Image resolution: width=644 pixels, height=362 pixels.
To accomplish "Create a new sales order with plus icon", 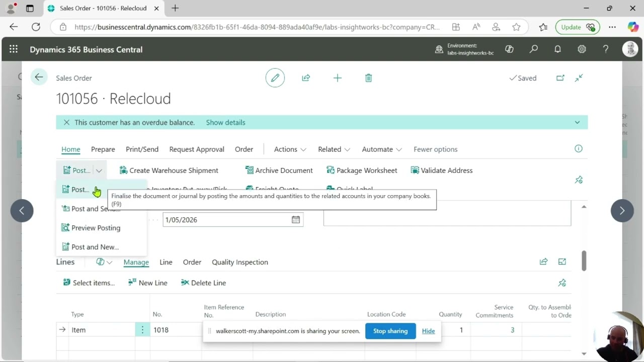I will 338,78.
